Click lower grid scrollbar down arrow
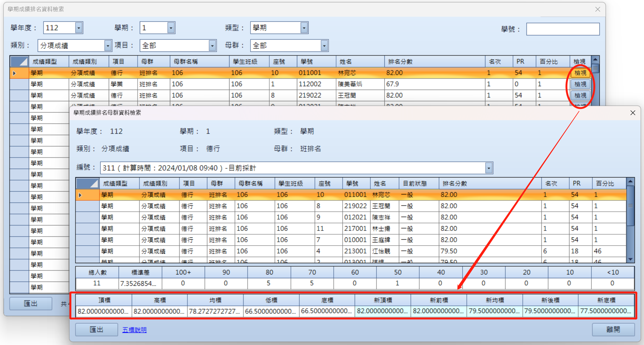 click(x=630, y=259)
